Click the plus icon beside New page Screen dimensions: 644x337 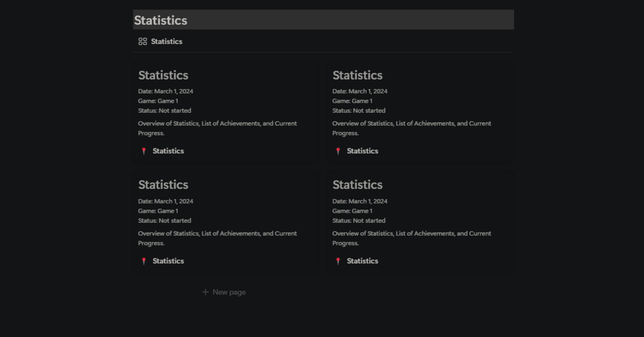coord(205,292)
